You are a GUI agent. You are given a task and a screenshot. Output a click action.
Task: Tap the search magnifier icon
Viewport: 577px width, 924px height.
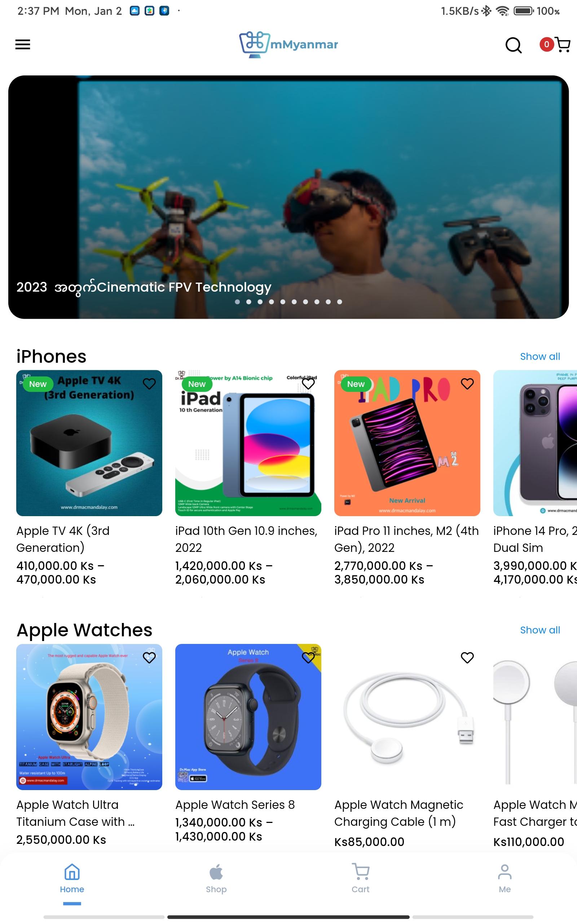[513, 45]
